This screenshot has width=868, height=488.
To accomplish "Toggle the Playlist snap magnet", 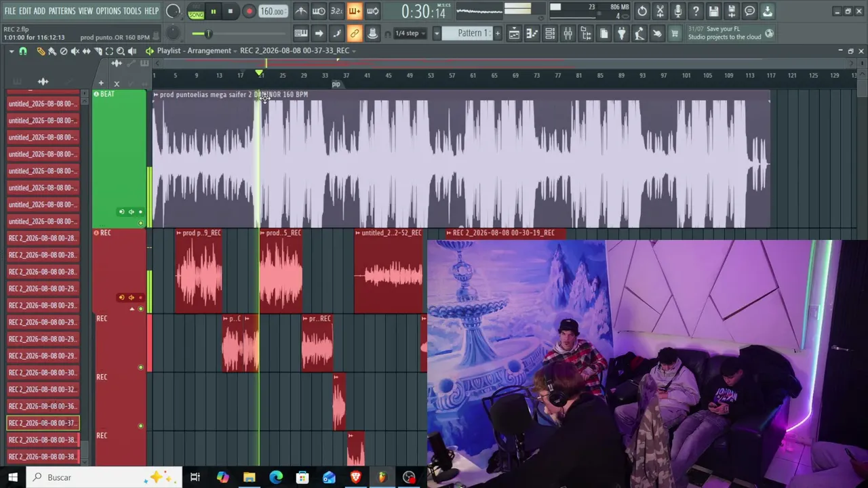I will [23, 51].
